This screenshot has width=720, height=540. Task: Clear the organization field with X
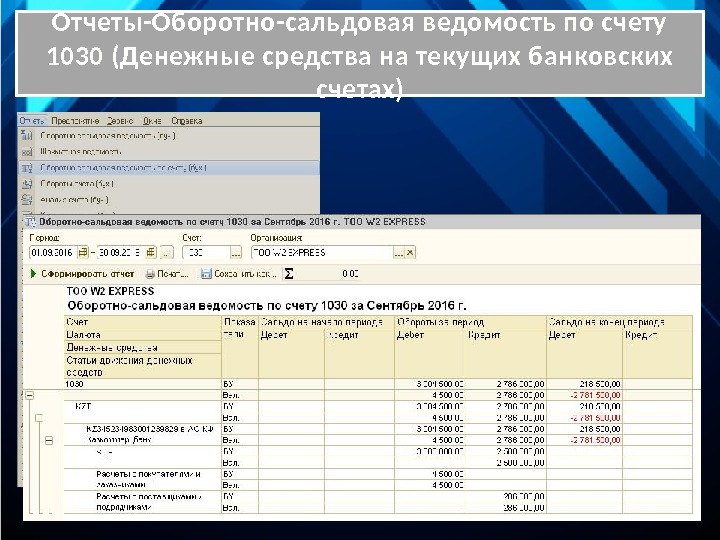pyautogui.click(x=410, y=252)
